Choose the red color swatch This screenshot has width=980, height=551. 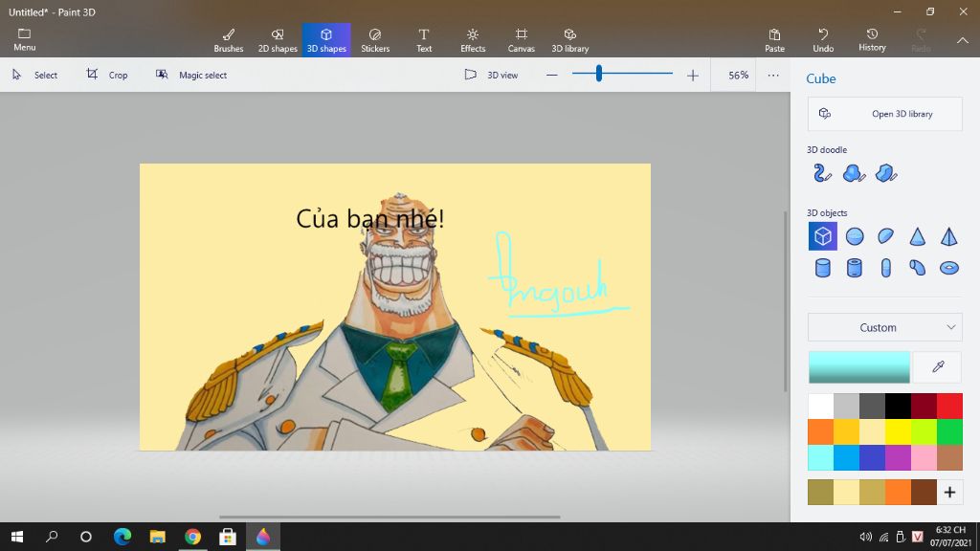tap(950, 406)
